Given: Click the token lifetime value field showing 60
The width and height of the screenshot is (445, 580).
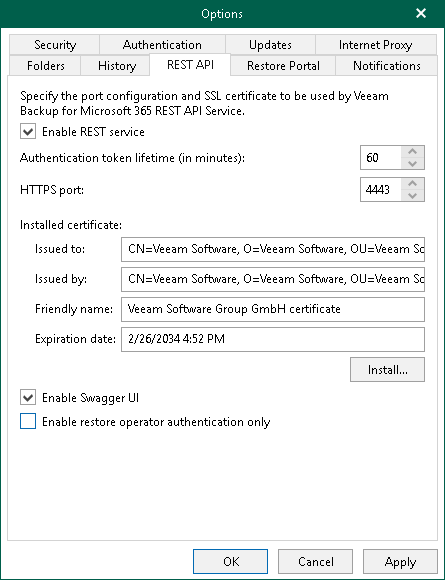Looking at the screenshot, I should click(x=381, y=158).
